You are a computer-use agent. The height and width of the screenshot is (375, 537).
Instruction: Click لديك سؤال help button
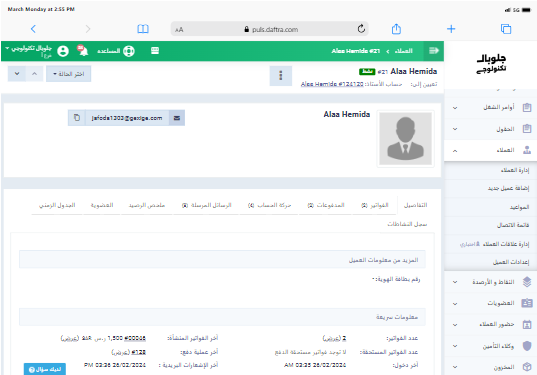(45, 369)
